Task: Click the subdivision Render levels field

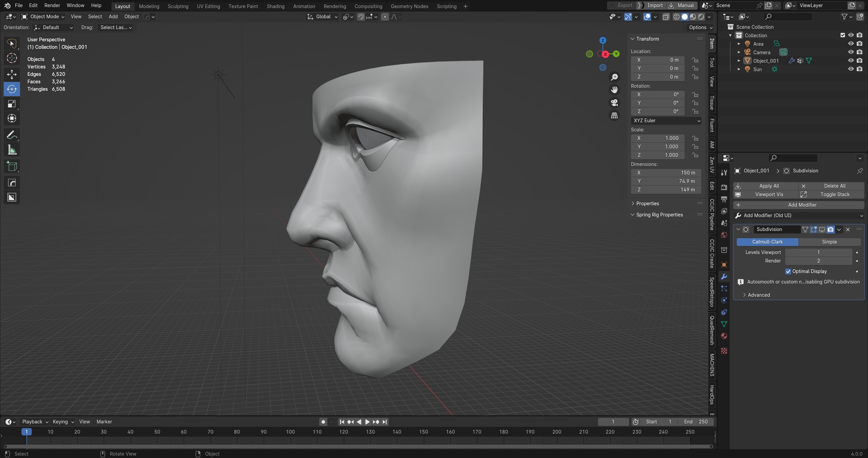Action: pos(818,261)
